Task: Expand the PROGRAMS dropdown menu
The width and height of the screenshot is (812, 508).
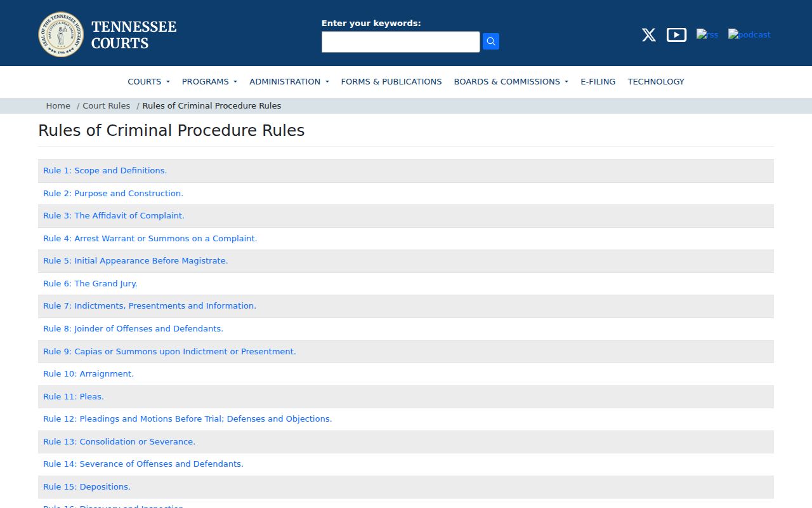Action: [x=209, y=81]
